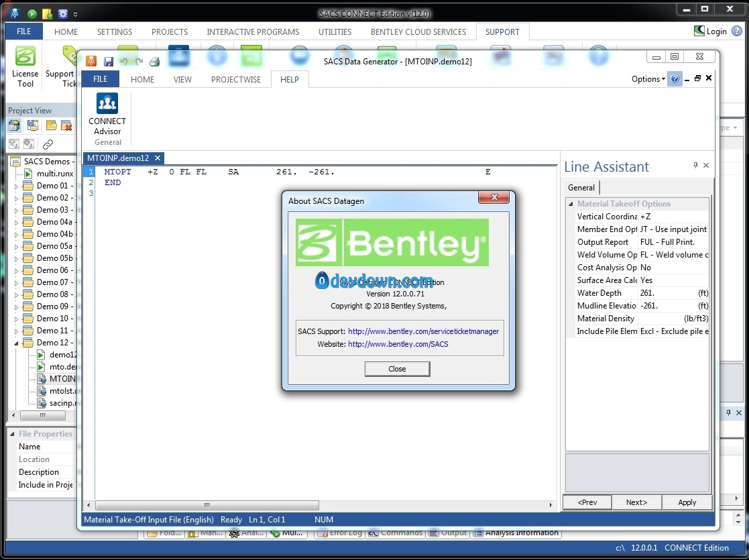Viewport: 749px width, 560px height.
Task: Expand the Demo 03 folder
Action: pyautogui.click(x=16, y=210)
